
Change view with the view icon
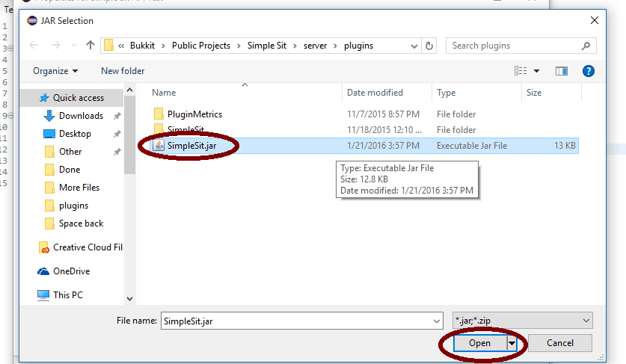[x=521, y=71]
